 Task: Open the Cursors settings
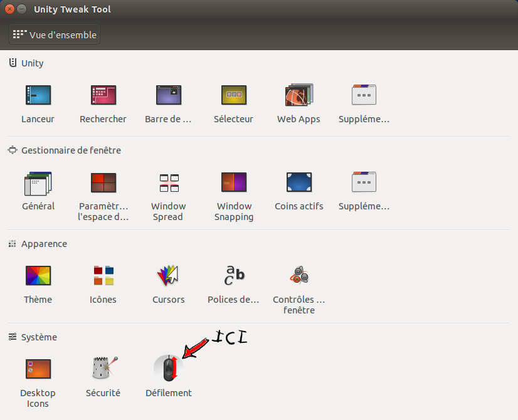(168, 284)
